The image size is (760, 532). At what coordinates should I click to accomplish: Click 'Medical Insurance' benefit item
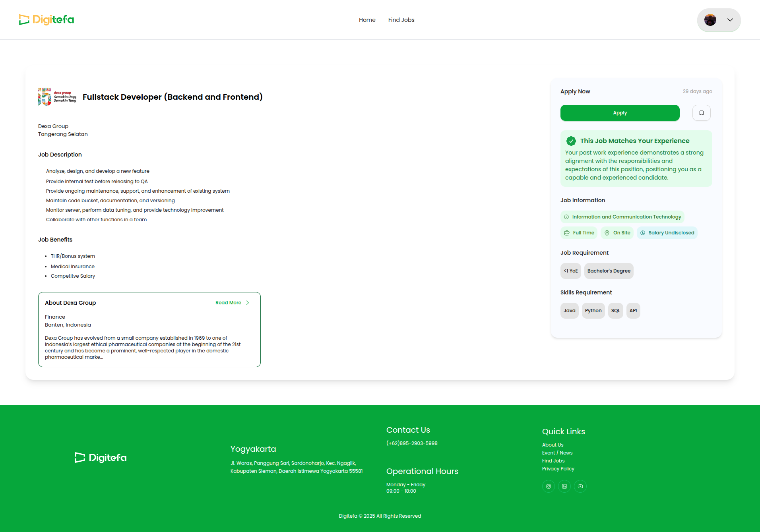(x=73, y=267)
